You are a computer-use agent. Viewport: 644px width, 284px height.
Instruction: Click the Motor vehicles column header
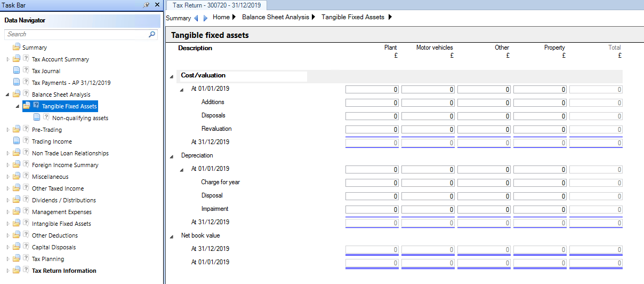click(434, 48)
